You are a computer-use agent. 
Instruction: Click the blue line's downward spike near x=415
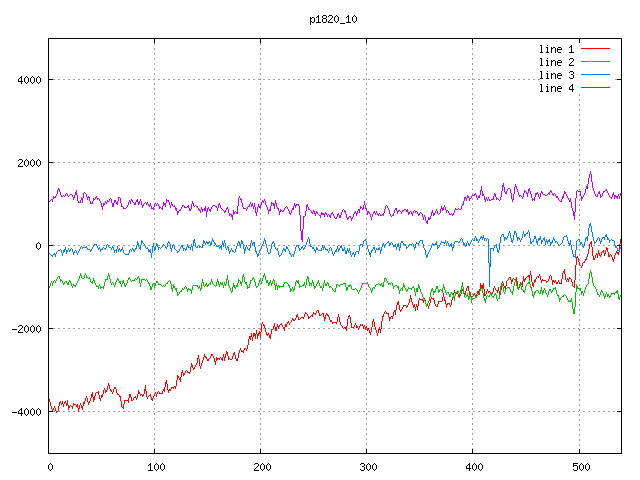(x=489, y=280)
